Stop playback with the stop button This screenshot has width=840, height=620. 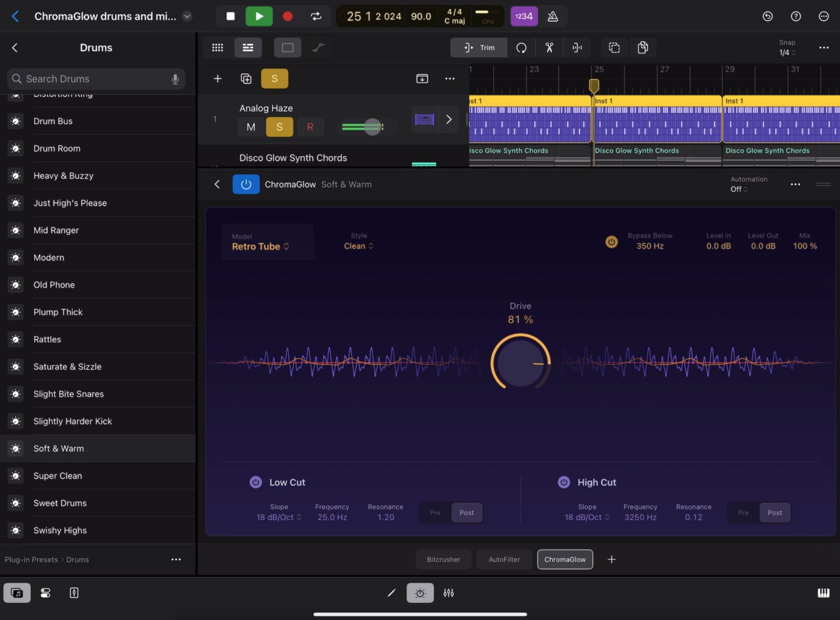pos(230,16)
